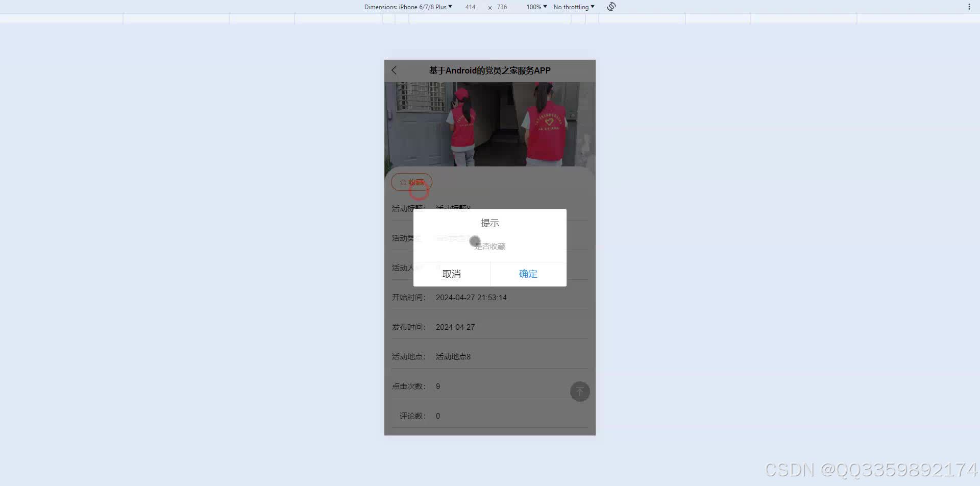Image resolution: width=980 pixels, height=486 pixels.
Task: Click the back arrow in app header
Action: pyautogui.click(x=394, y=70)
